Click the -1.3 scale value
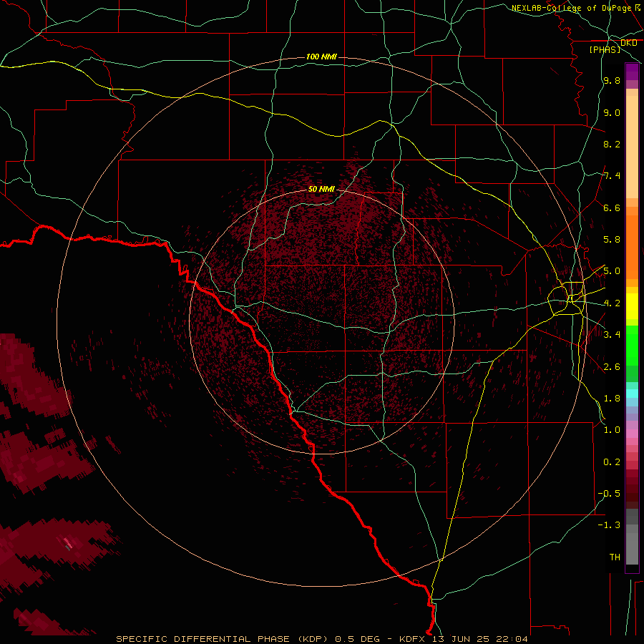This screenshot has width=644, height=644. click(x=609, y=525)
